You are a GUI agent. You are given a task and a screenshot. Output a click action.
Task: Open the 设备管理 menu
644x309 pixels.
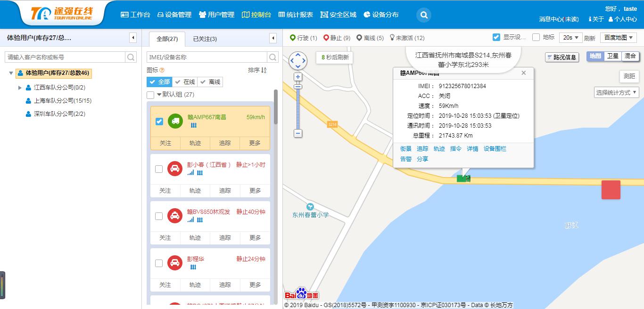tap(174, 15)
